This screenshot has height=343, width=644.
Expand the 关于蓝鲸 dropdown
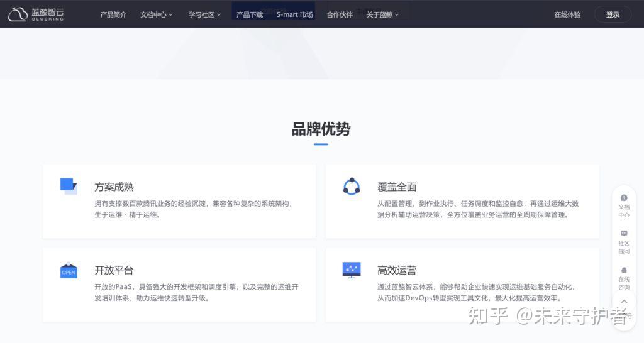[x=382, y=15]
